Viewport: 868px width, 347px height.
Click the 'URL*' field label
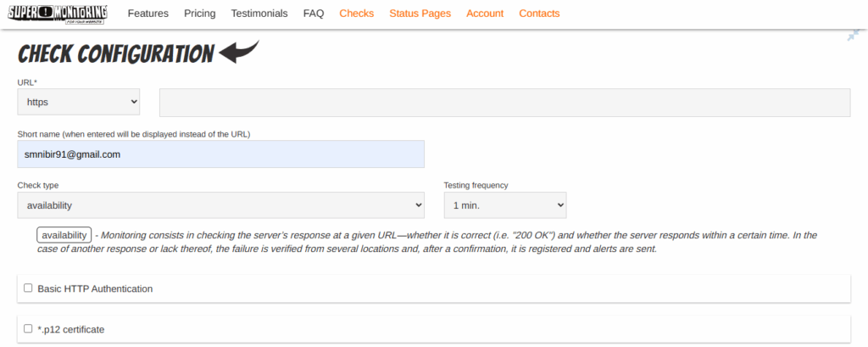27,82
